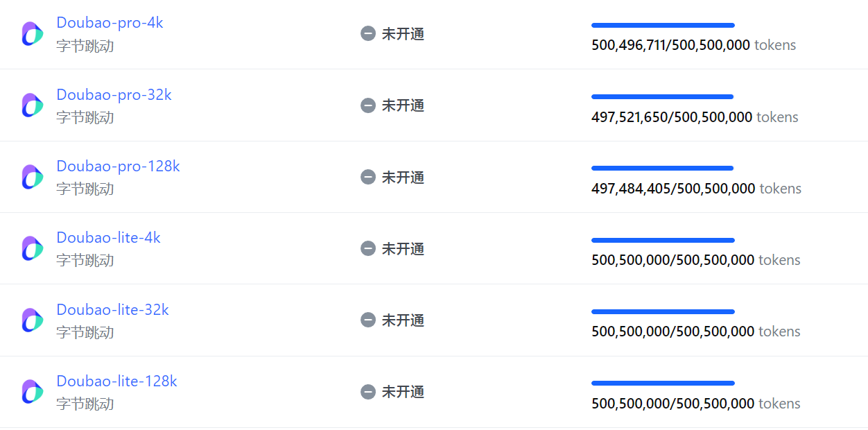Click the Doubao-lite-4k token usage bar
868x430 pixels.
coord(663,241)
